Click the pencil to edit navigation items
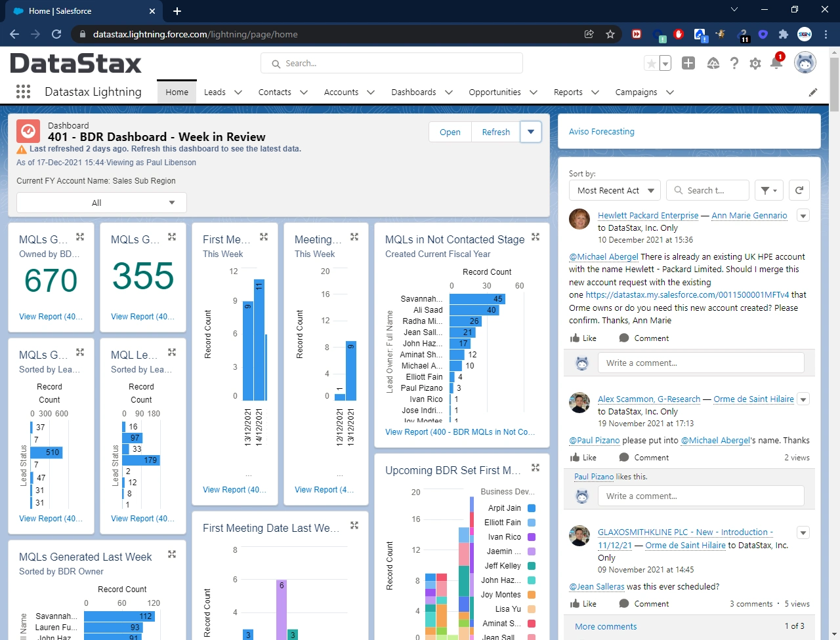 click(813, 92)
